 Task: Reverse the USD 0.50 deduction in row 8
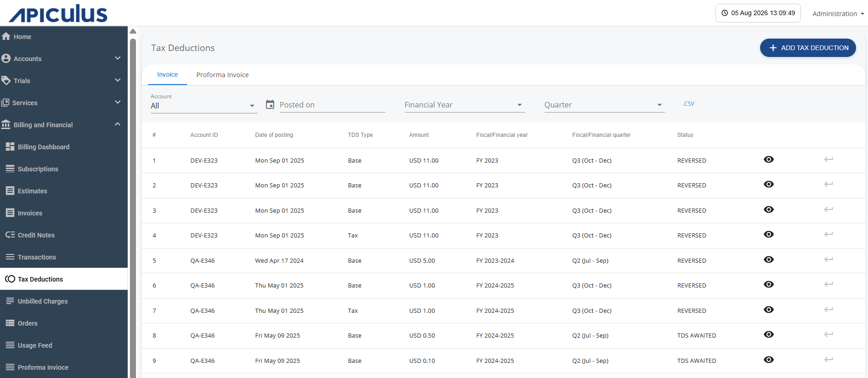(829, 334)
